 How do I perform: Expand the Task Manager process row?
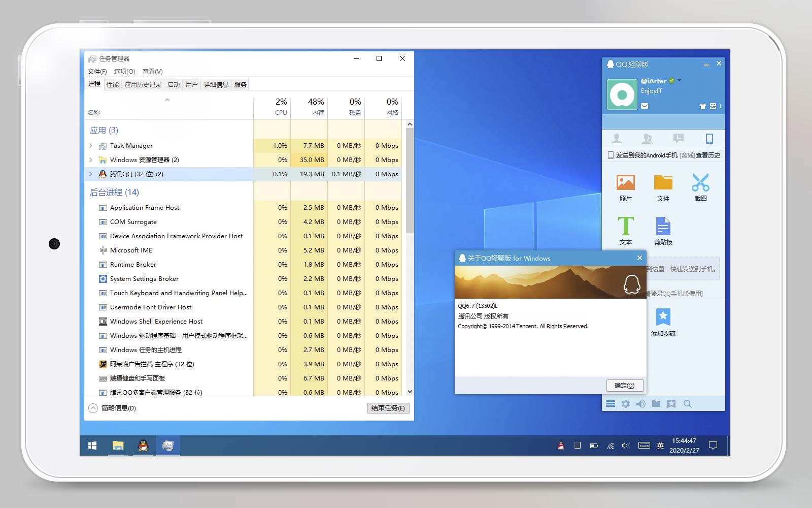click(90, 145)
